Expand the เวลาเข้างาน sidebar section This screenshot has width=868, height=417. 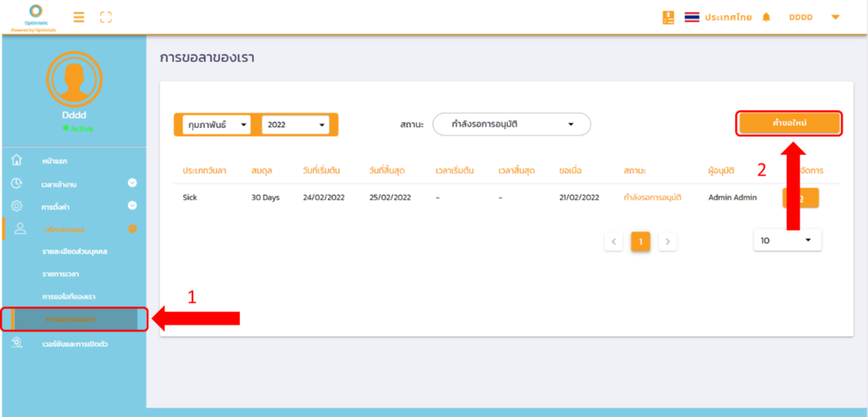click(x=132, y=183)
